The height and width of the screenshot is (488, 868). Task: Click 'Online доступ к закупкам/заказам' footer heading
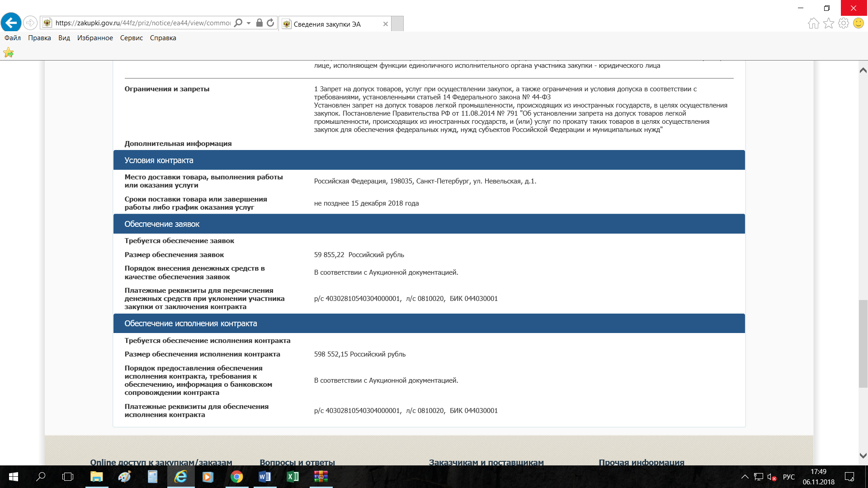tap(161, 462)
